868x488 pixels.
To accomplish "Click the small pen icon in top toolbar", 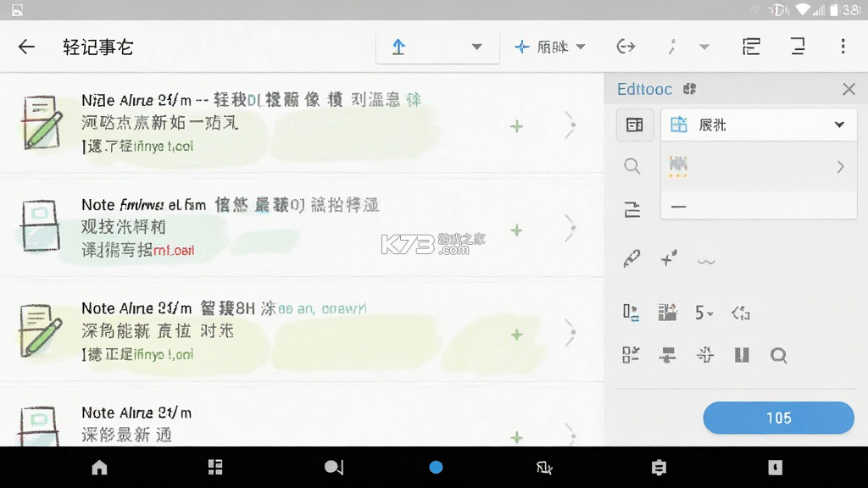I will (672, 47).
